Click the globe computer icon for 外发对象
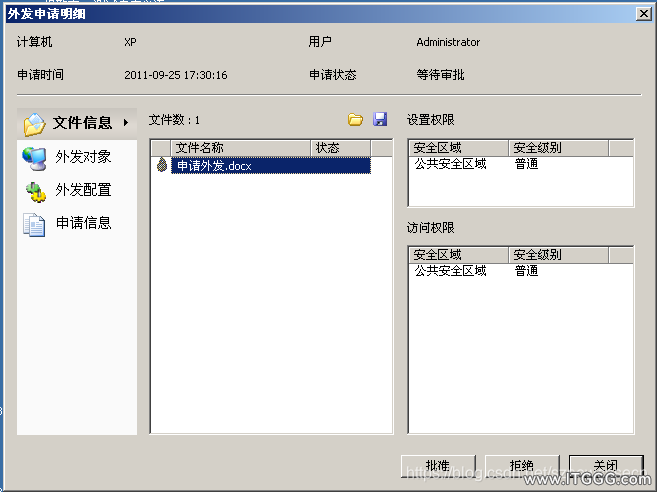657x492 pixels. click(x=34, y=158)
